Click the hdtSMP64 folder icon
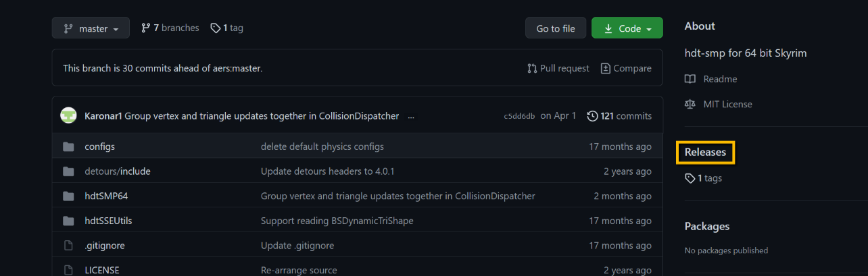The image size is (868, 276). 68,196
